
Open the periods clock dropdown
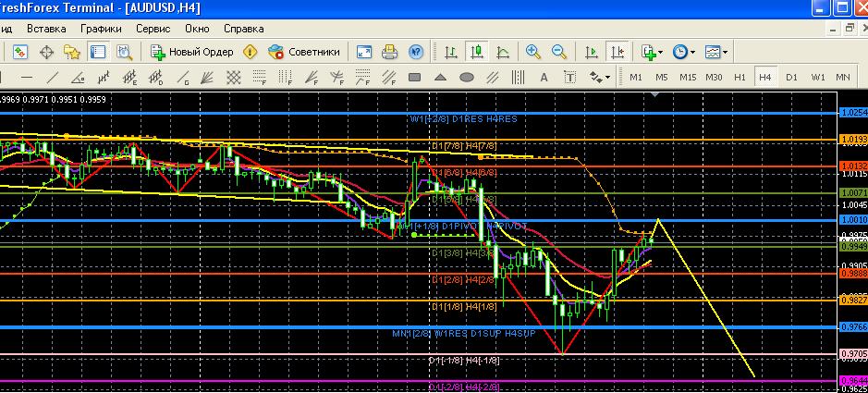684,52
